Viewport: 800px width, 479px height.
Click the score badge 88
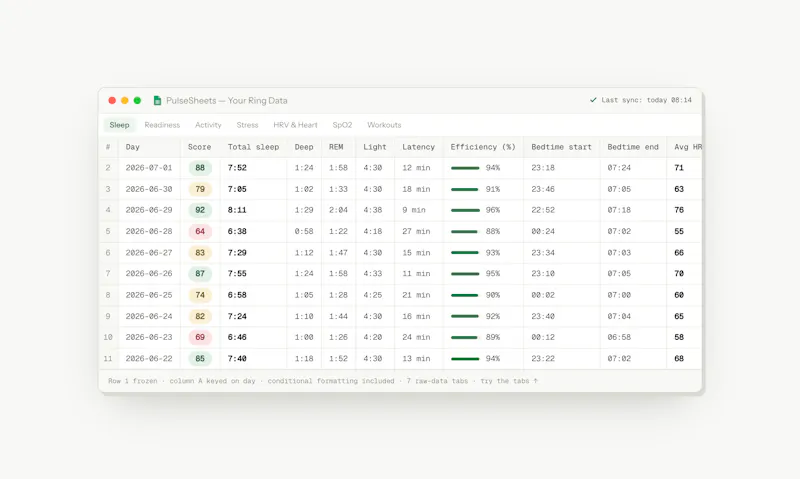(x=200, y=168)
